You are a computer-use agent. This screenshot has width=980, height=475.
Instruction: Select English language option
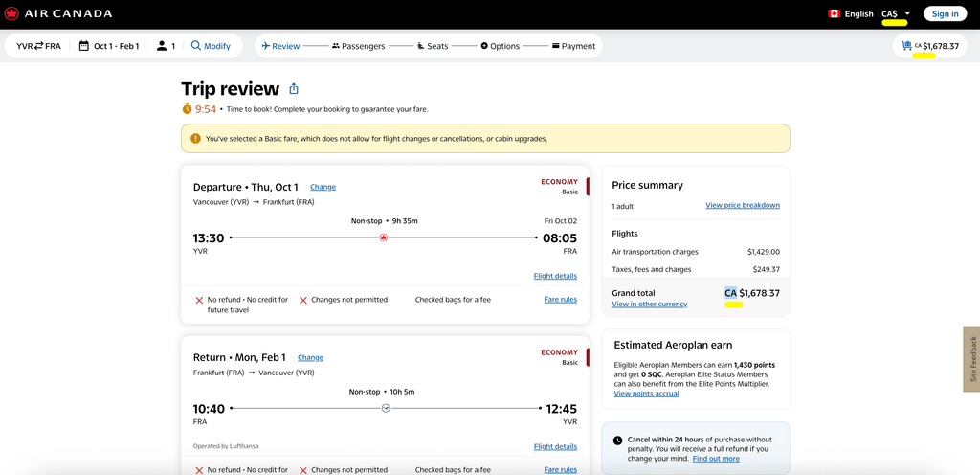tap(858, 13)
